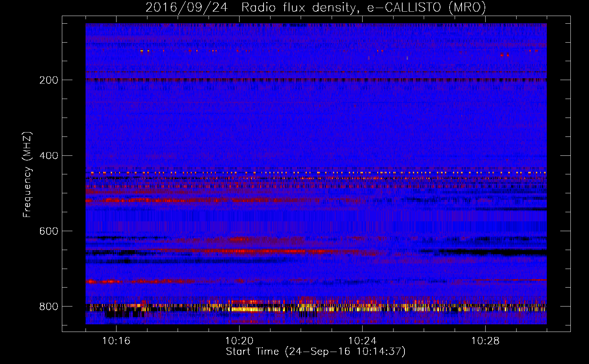
Task: Click the '600' frequency tick label
Action: point(49,231)
